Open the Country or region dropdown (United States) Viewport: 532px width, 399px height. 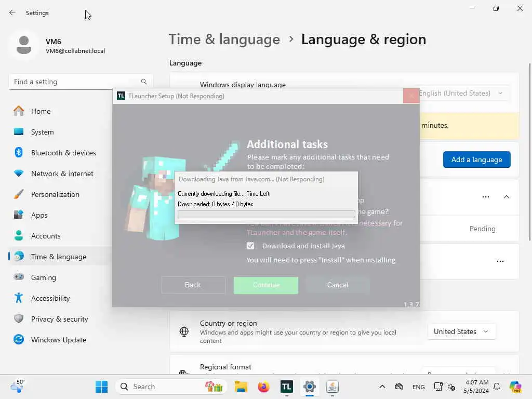point(462,331)
